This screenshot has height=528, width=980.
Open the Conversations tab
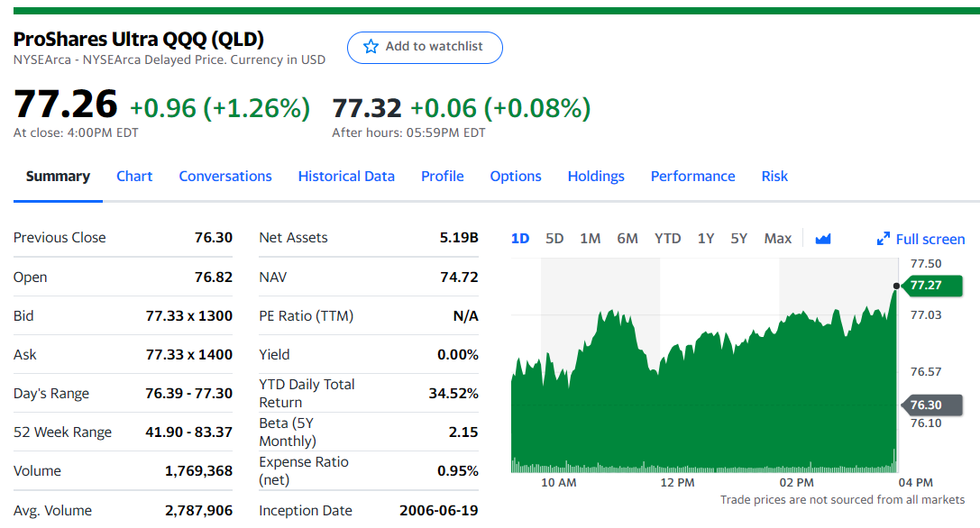225,177
